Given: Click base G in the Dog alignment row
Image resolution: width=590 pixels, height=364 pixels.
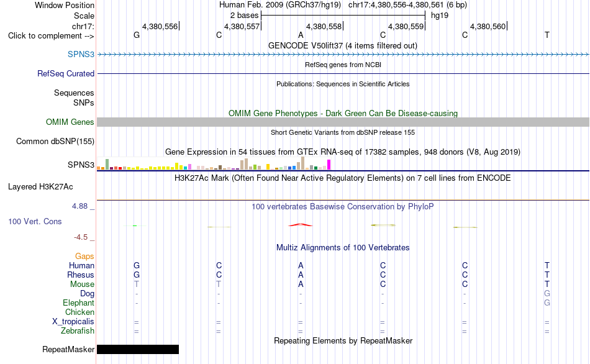Looking at the screenshot, I should (547, 294).
